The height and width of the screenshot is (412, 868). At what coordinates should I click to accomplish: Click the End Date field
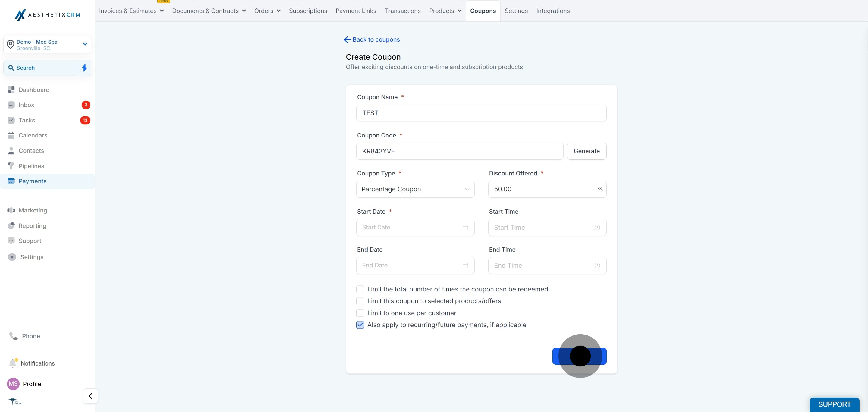point(415,266)
